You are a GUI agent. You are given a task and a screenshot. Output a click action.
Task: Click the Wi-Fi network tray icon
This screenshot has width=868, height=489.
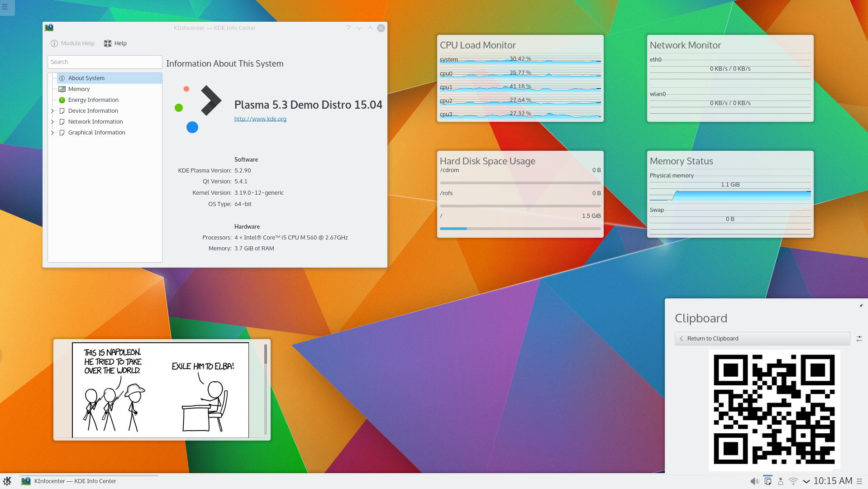coord(793,481)
